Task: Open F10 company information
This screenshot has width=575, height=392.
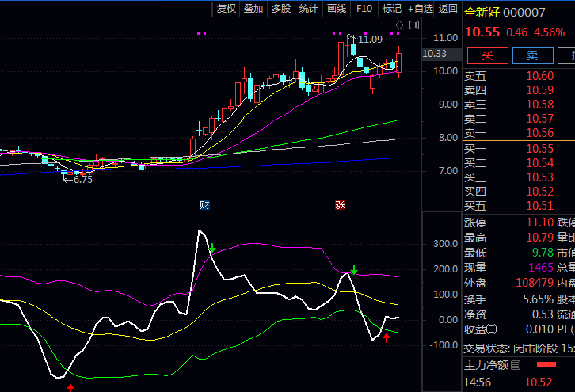Action: click(x=364, y=9)
